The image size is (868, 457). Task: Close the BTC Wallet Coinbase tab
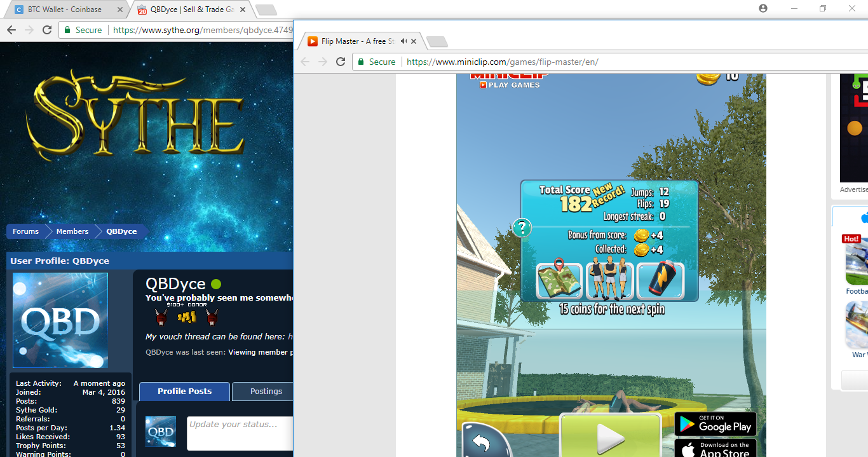(x=121, y=10)
